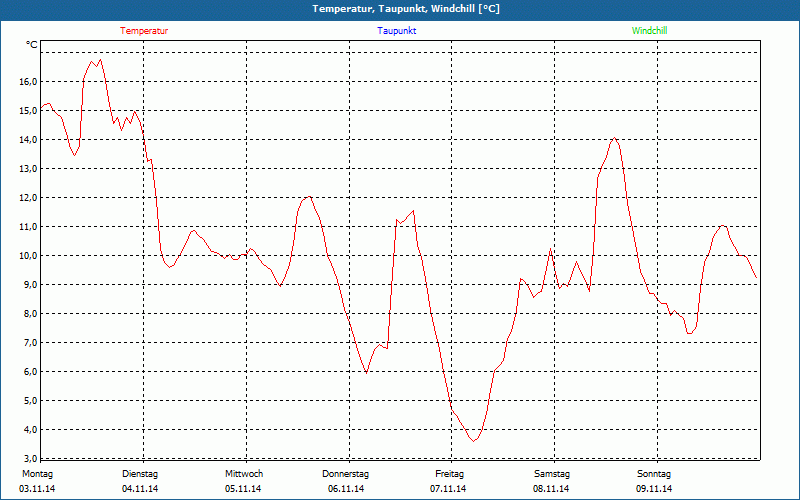Click the 5,0 y-axis value
The height and width of the screenshot is (500, 800).
click(x=32, y=401)
